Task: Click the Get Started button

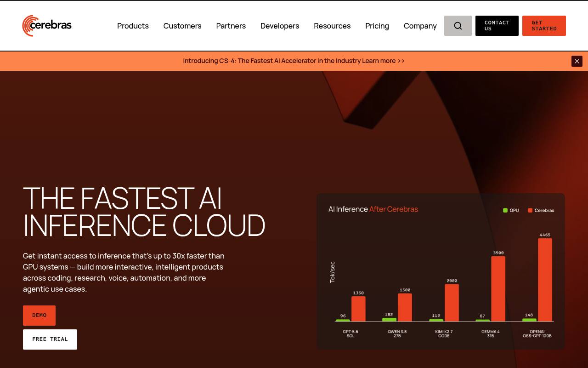Action: [544, 26]
